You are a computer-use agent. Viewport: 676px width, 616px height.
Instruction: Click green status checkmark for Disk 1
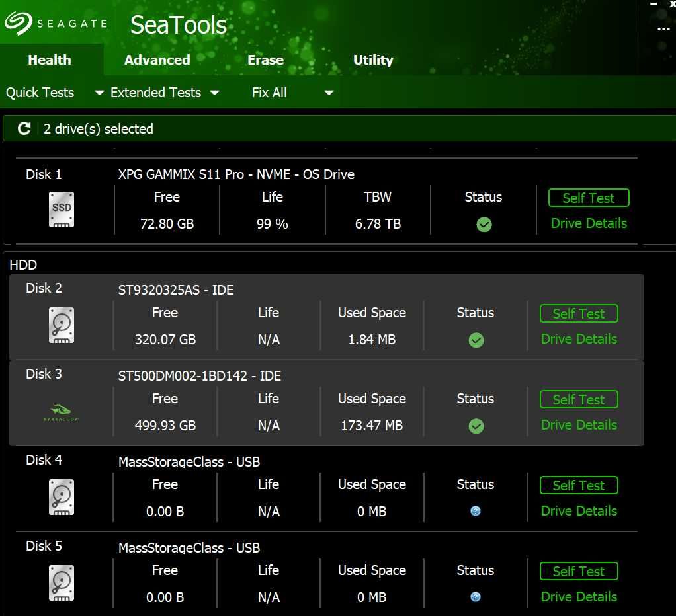(x=484, y=225)
